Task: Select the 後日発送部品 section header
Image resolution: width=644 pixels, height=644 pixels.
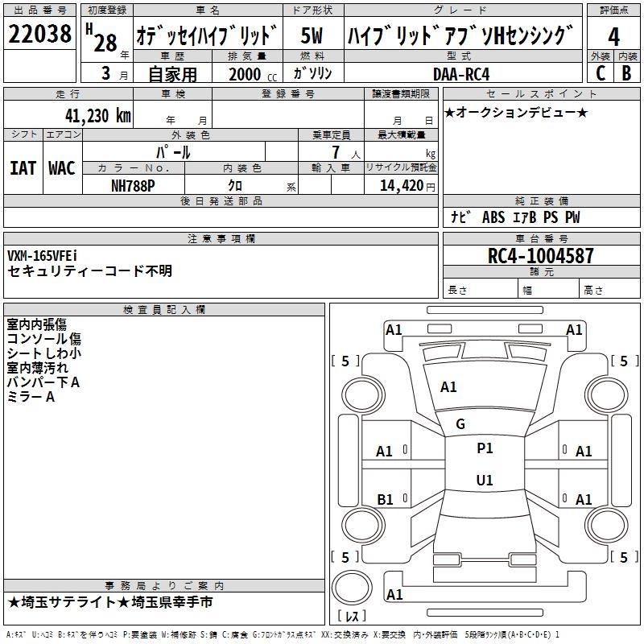Action: (x=221, y=200)
